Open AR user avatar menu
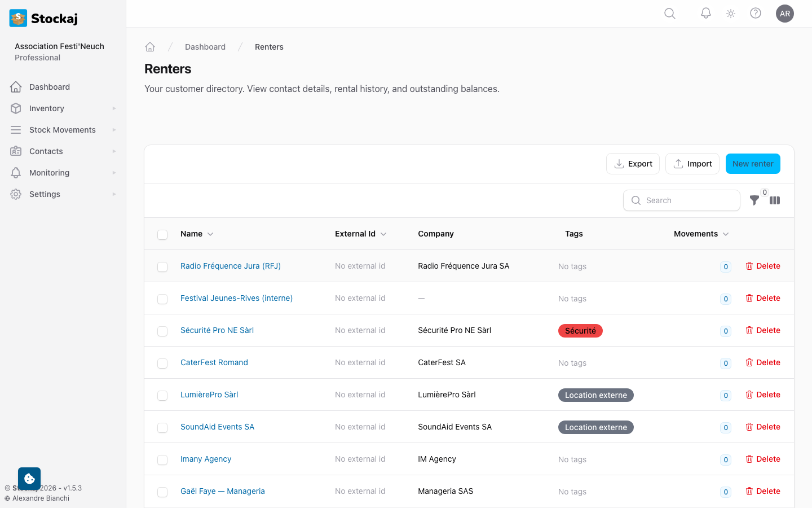 [x=785, y=14]
